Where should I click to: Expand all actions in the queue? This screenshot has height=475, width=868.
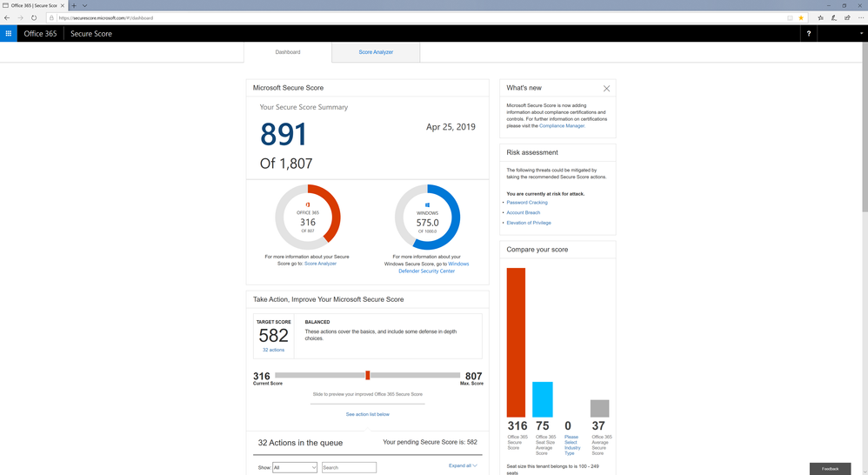pyautogui.click(x=463, y=465)
